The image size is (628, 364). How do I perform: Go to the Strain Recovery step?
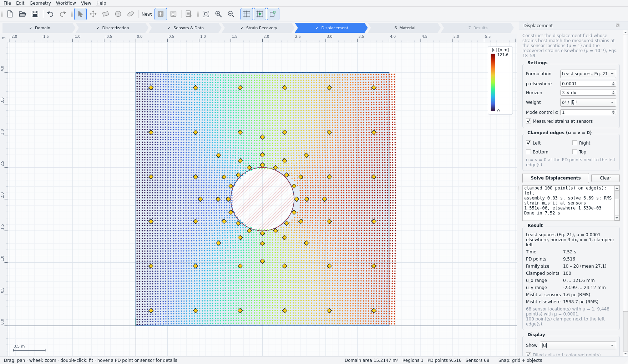(259, 28)
